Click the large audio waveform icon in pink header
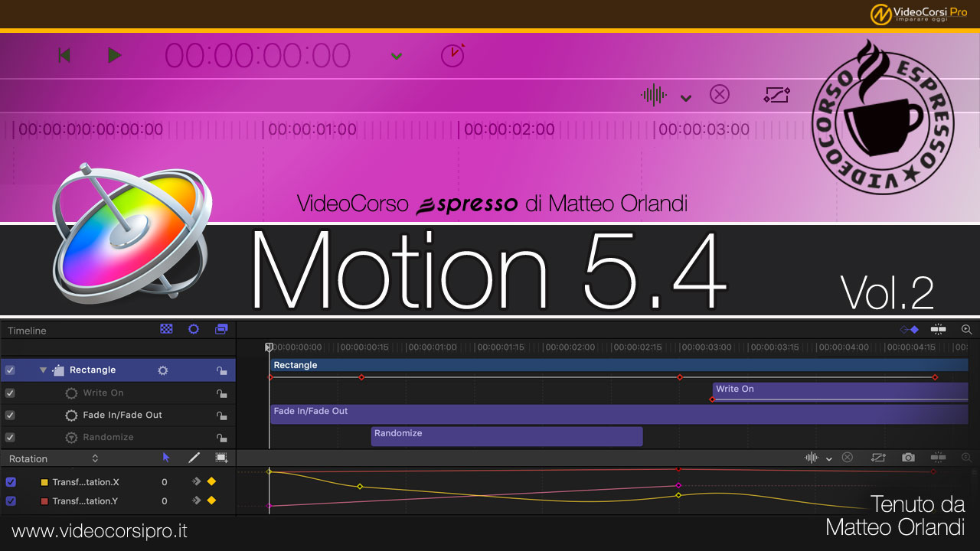Viewport: 980px width, 551px height. coord(654,95)
